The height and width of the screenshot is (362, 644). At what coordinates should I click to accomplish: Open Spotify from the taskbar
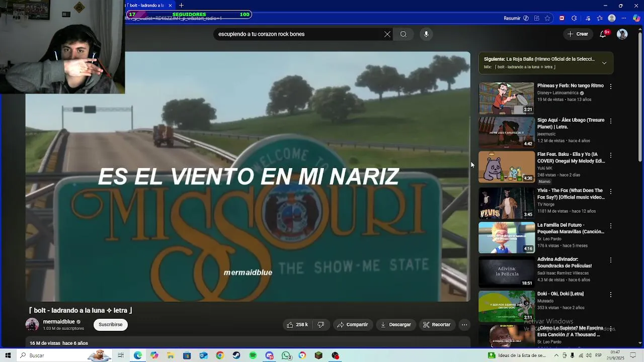pyautogui.click(x=253, y=355)
